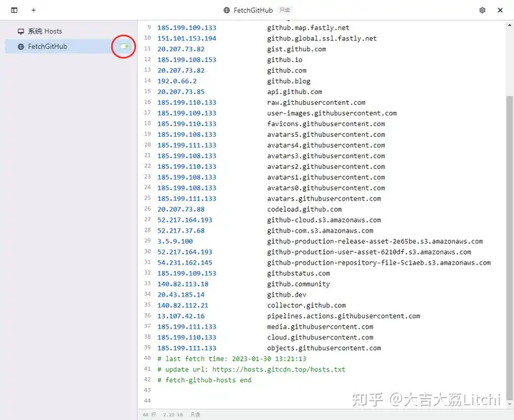This screenshot has height=420, width=514.
Task: Add a new hosts entry with plus
Action: 34,10
